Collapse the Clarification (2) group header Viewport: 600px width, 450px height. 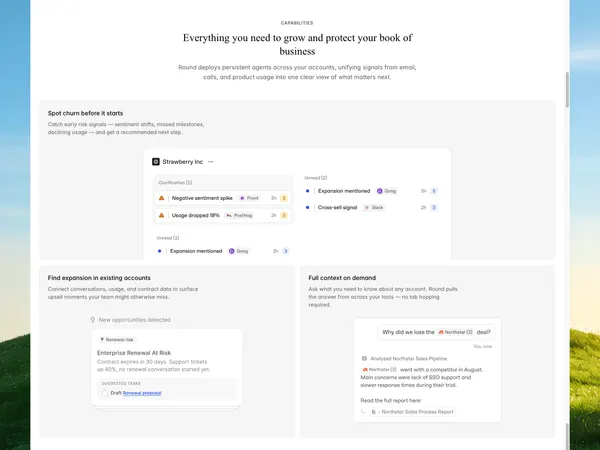[175, 183]
